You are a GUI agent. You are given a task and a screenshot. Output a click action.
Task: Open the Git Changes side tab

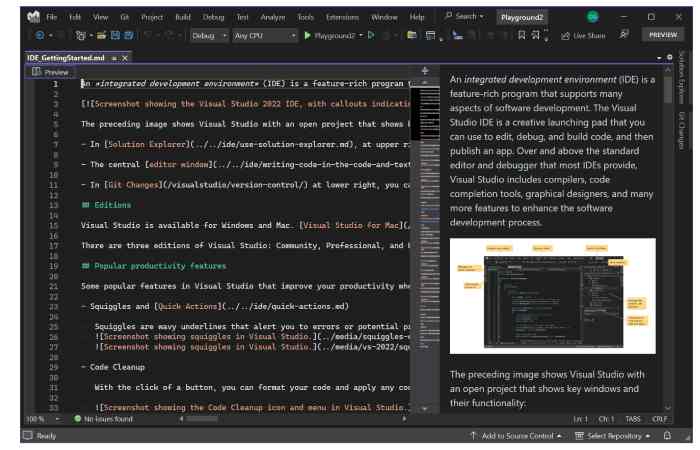click(x=682, y=130)
